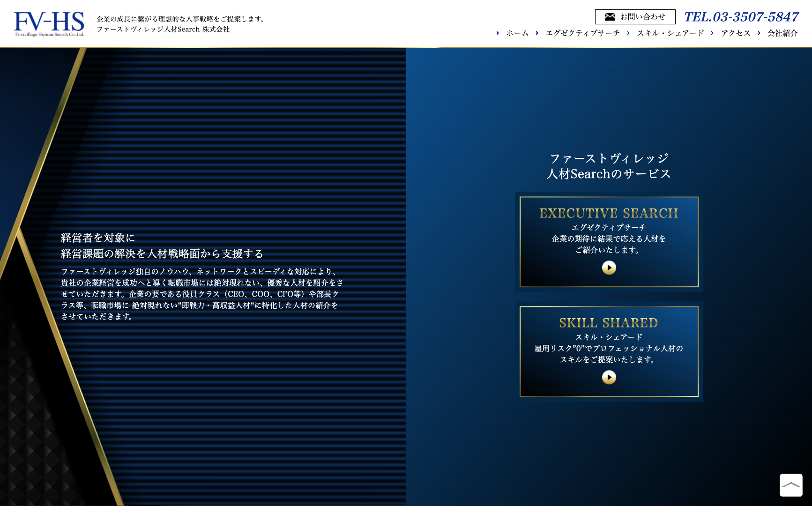The image size is (812, 506).
Task: Select エグゼクティブサーチ from the navigation
Action: coord(582,33)
